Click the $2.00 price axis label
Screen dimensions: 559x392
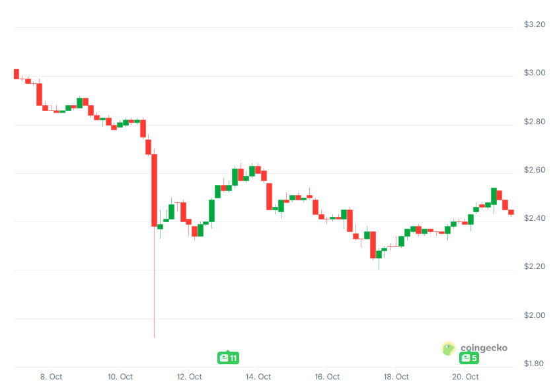[534, 315]
